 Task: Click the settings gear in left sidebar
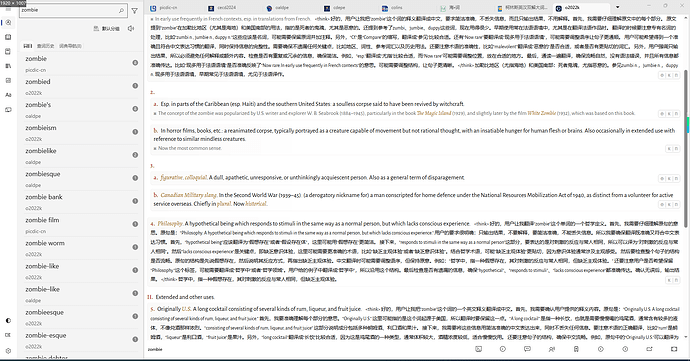[x=8, y=351]
